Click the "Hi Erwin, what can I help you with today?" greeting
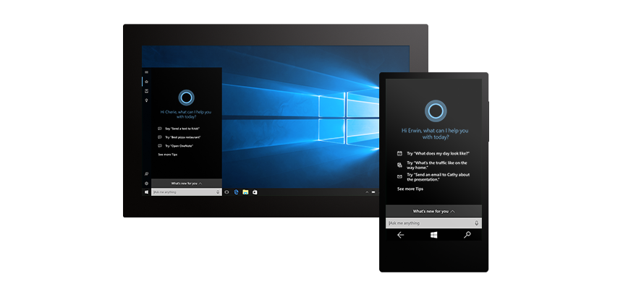 tap(435, 134)
